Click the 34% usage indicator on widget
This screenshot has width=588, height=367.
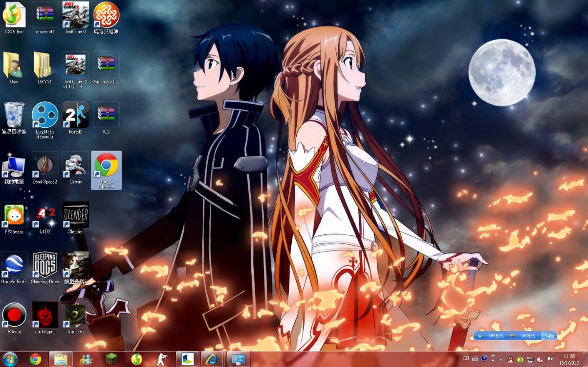pyautogui.click(x=549, y=336)
